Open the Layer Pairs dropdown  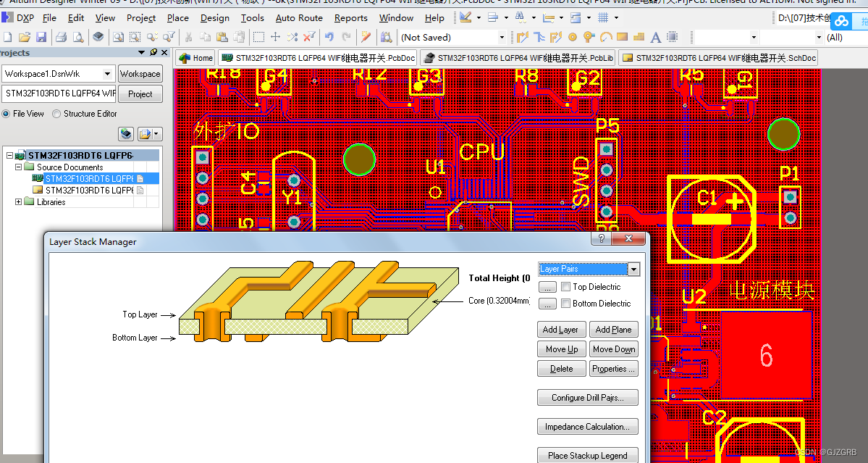633,270
